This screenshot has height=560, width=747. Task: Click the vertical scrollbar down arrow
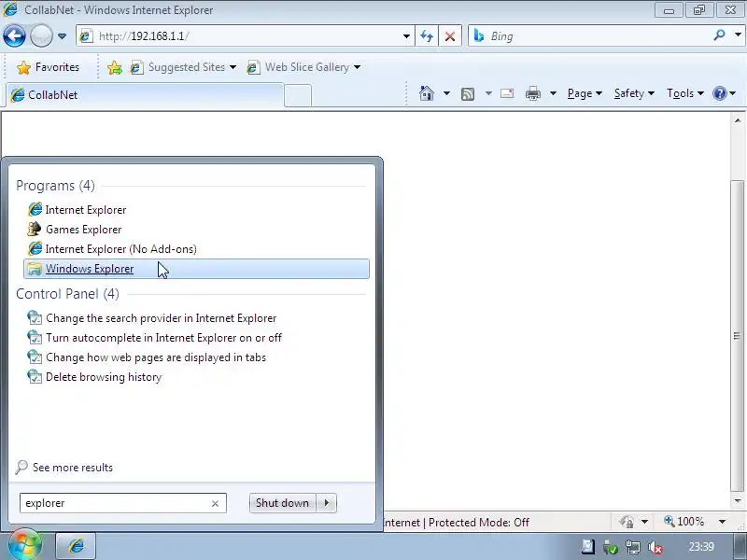[x=738, y=501]
